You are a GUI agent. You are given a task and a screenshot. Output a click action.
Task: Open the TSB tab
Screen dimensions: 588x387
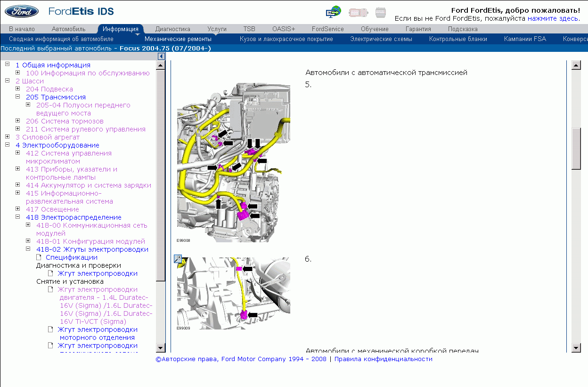(x=249, y=29)
